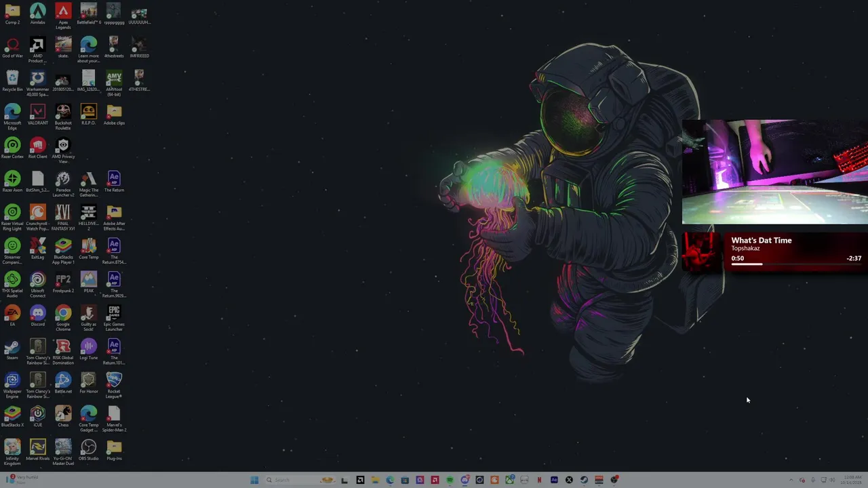Select the Yu-Gi-Oh! Master Duel shortcut

(63, 453)
